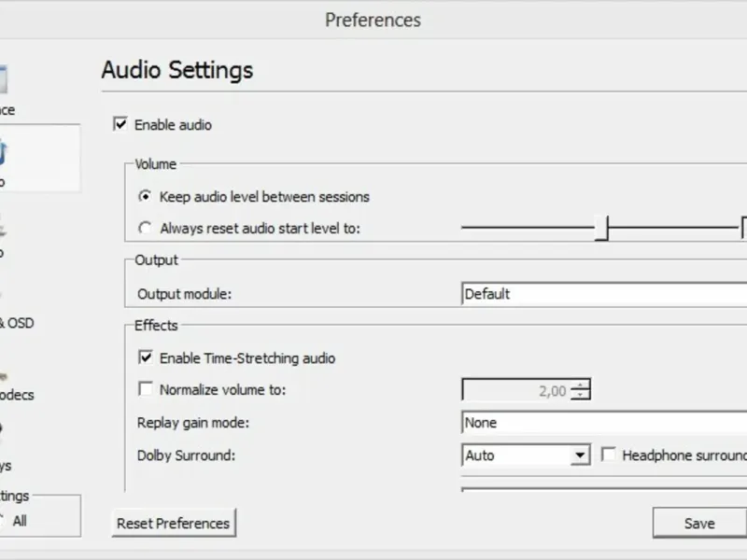The width and height of the screenshot is (747, 560).
Task: Toggle the Headphone surround checkbox
Action: tap(608, 455)
